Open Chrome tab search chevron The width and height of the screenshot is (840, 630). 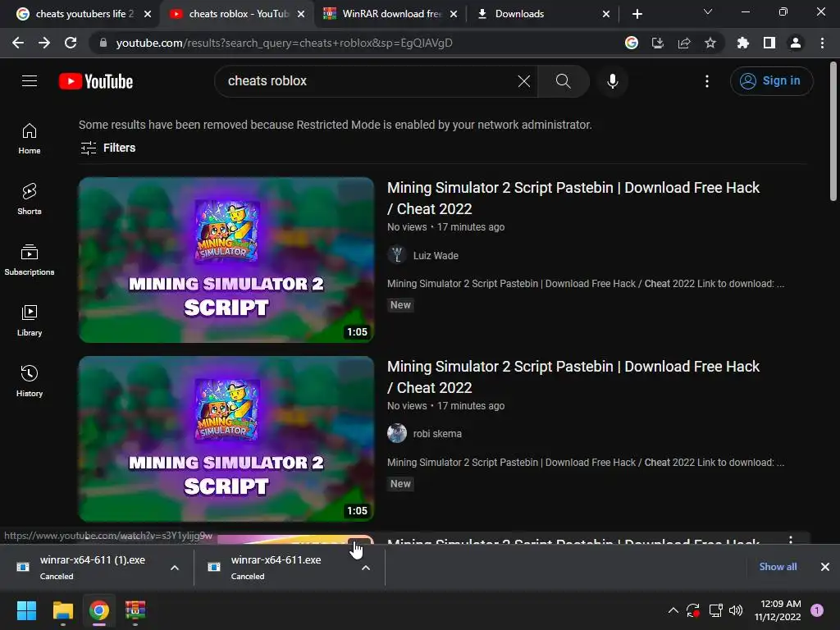point(708,11)
